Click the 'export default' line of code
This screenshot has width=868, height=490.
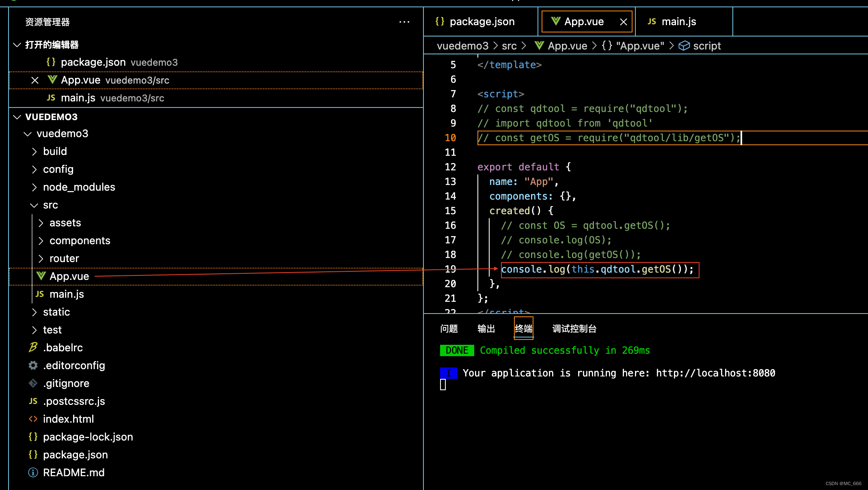pyautogui.click(x=524, y=167)
